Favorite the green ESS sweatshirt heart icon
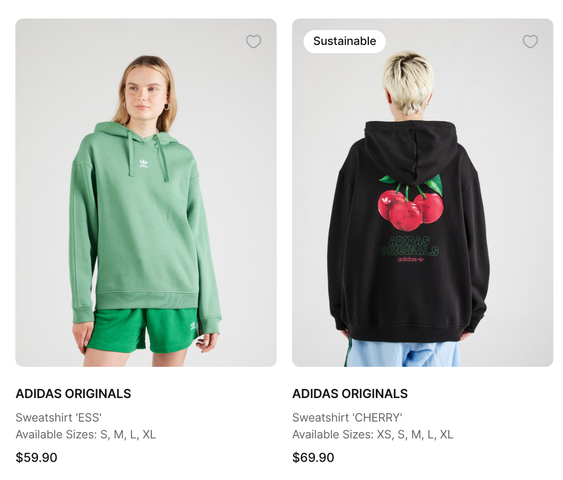Viewport: 563px width, 480px height. tap(253, 42)
